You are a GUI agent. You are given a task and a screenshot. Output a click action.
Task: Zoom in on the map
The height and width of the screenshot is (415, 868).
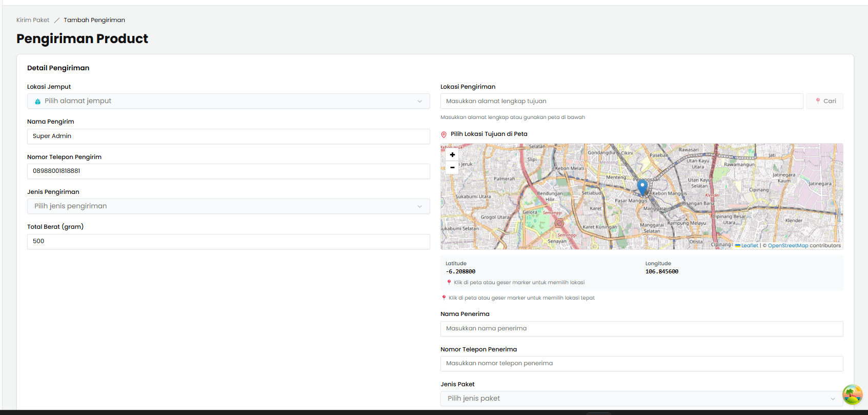[x=452, y=154]
